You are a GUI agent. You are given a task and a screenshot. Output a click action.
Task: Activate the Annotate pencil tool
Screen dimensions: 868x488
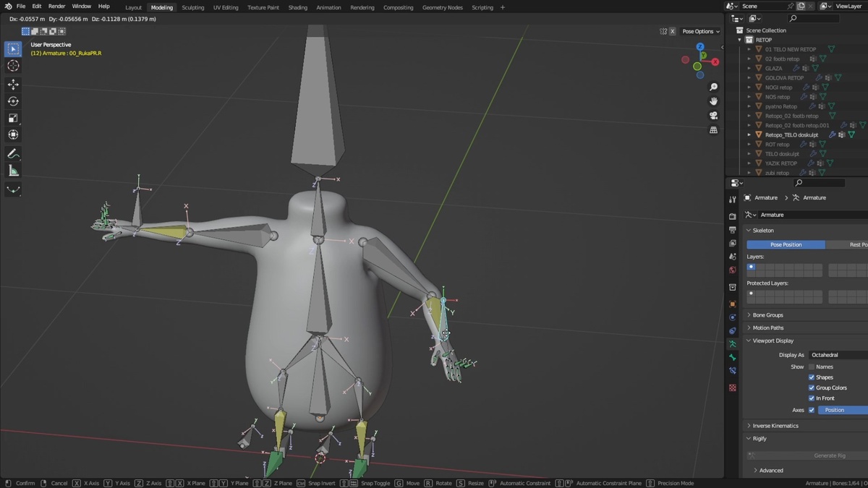pyautogui.click(x=13, y=153)
